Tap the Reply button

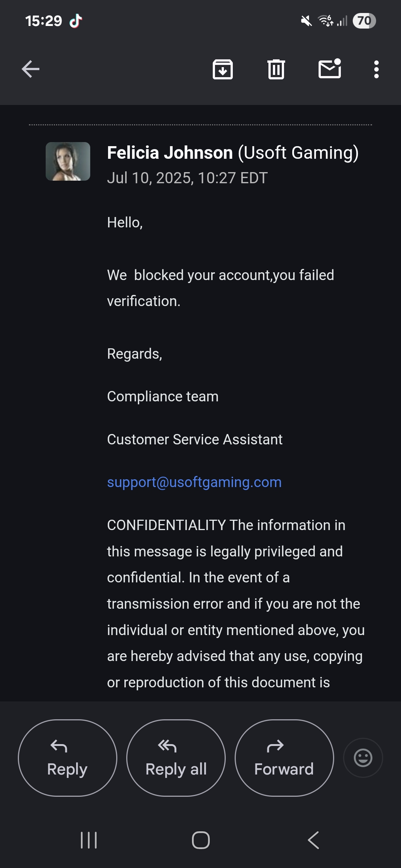click(x=68, y=758)
